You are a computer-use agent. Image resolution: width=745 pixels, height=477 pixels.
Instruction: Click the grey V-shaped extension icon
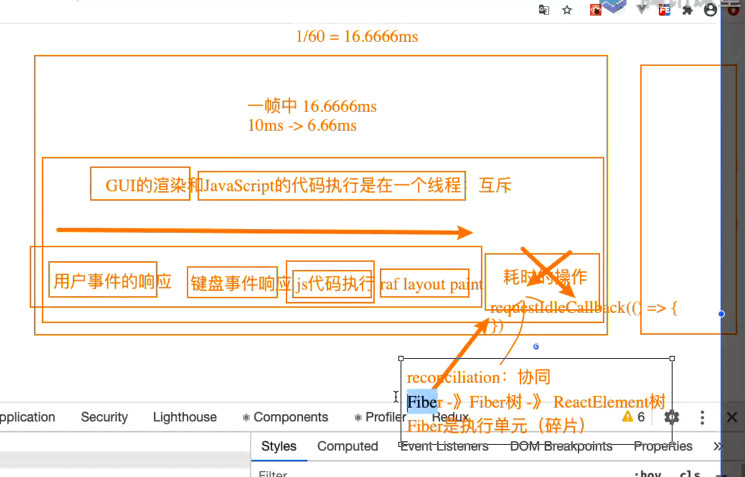point(641,10)
